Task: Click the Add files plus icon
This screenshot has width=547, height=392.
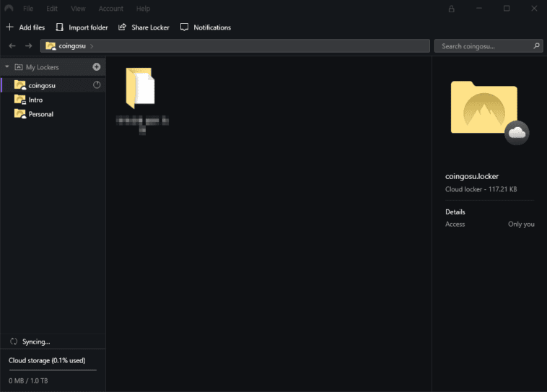Action: tap(9, 27)
